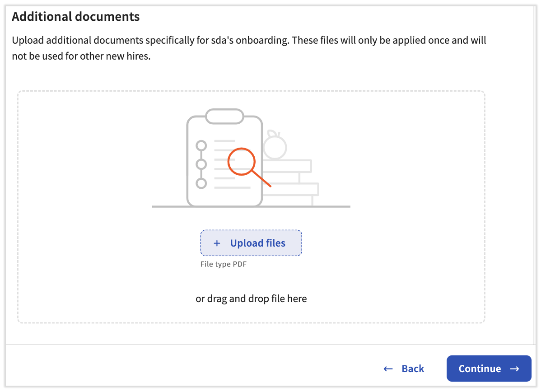Click the Upload files button
541x392 pixels.
click(x=251, y=243)
